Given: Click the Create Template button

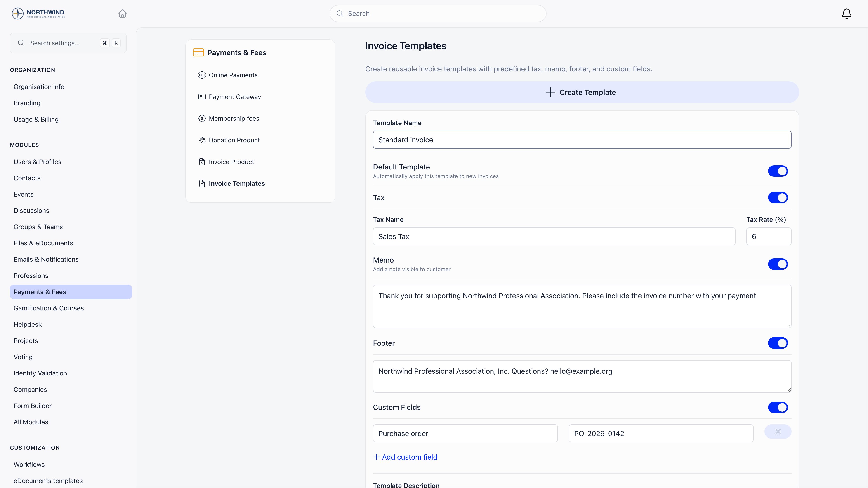Looking at the screenshot, I should [582, 92].
